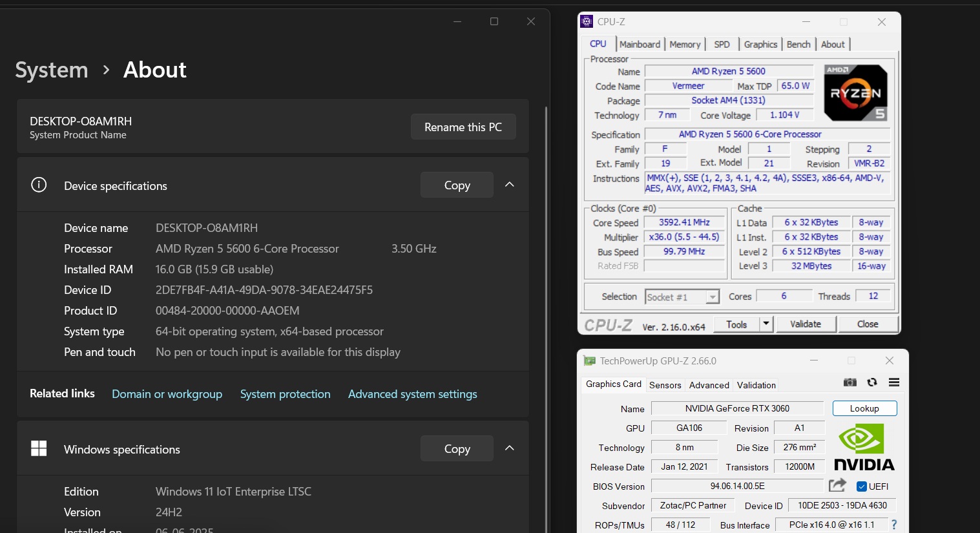980x533 pixels.
Task: Click the Threads value 12 in CPU-Z
Action: coord(873,296)
